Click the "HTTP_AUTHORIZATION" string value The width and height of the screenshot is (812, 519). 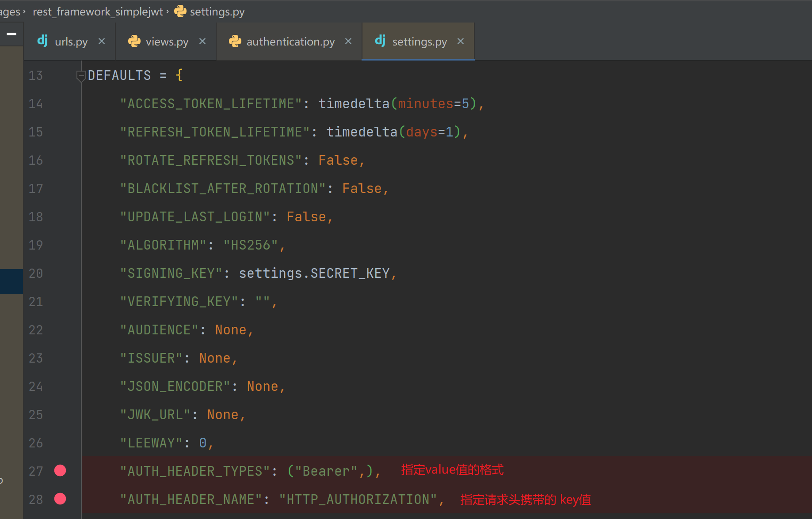pos(358,500)
